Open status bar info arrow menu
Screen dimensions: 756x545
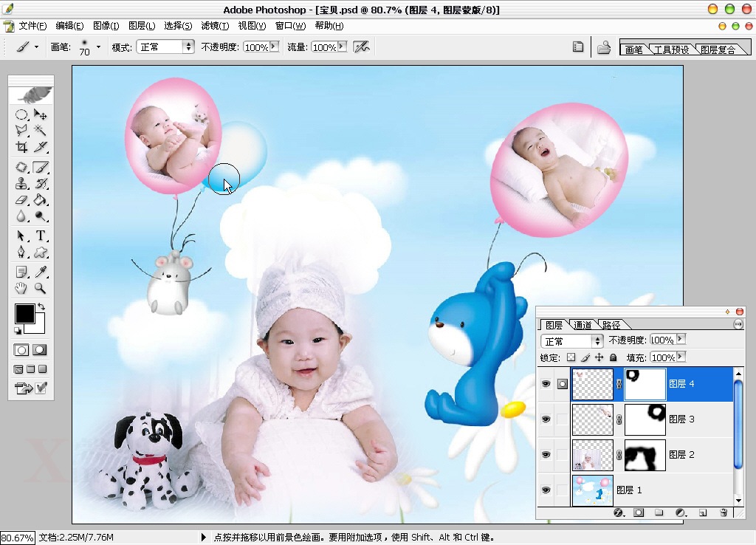(204, 537)
